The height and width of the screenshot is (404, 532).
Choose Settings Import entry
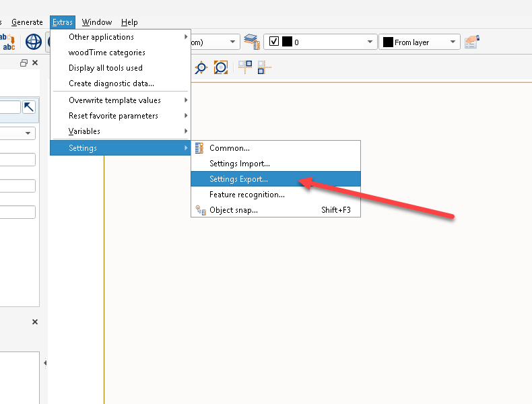(275, 164)
